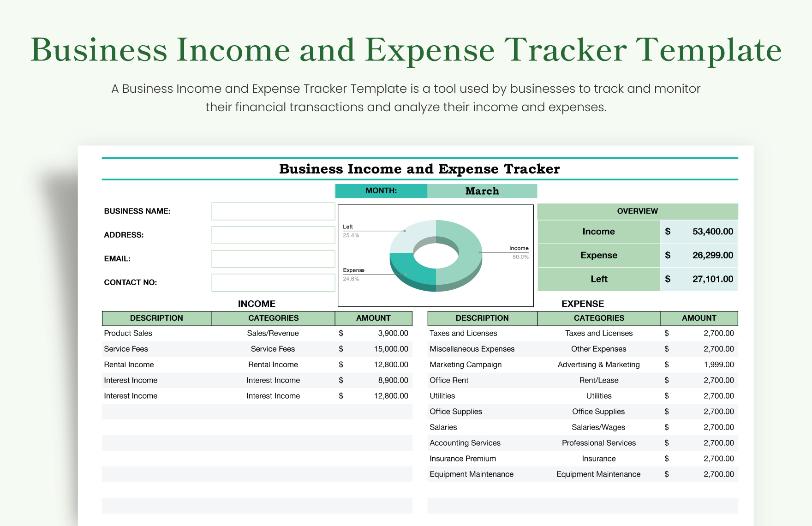Click the Contact No input field

point(273,282)
